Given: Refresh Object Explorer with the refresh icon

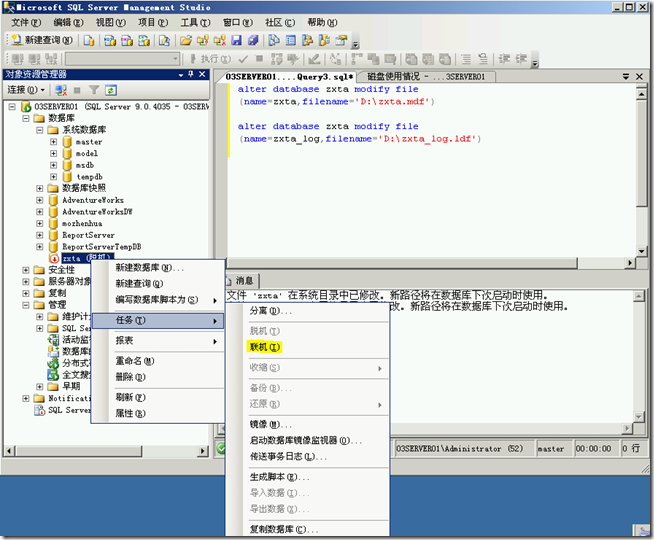Looking at the screenshot, I should point(111,90).
